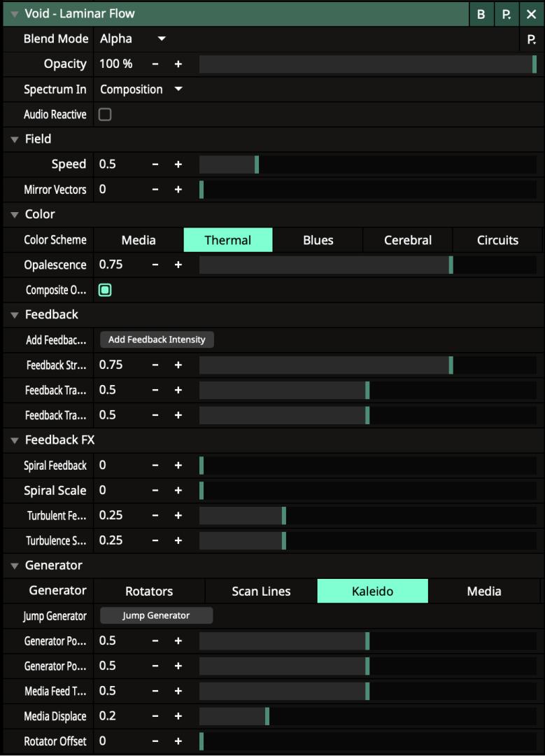Viewport: 545px width, 756px height.
Task: Decrease Turbulence S... with minus button
Action: tap(155, 540)
